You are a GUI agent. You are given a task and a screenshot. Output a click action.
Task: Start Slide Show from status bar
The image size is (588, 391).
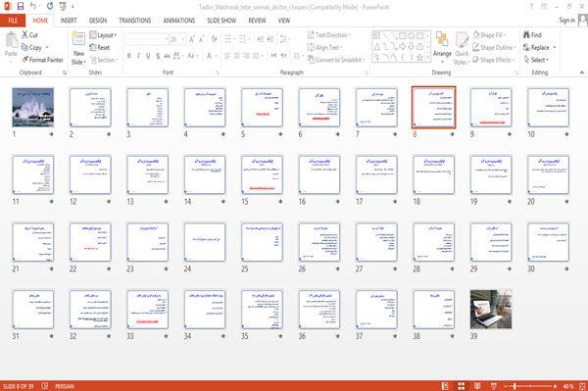(x=494, y=386)
